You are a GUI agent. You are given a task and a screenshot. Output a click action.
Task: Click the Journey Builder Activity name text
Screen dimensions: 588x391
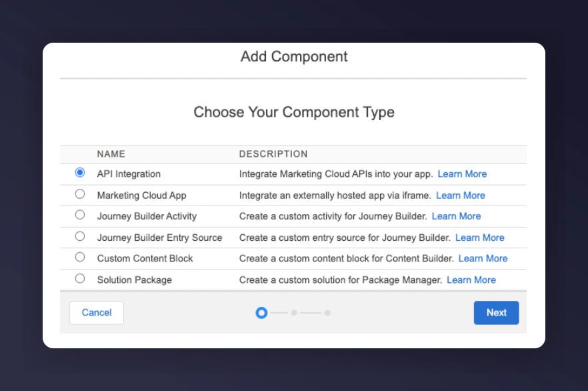click(x=147, y=216)
